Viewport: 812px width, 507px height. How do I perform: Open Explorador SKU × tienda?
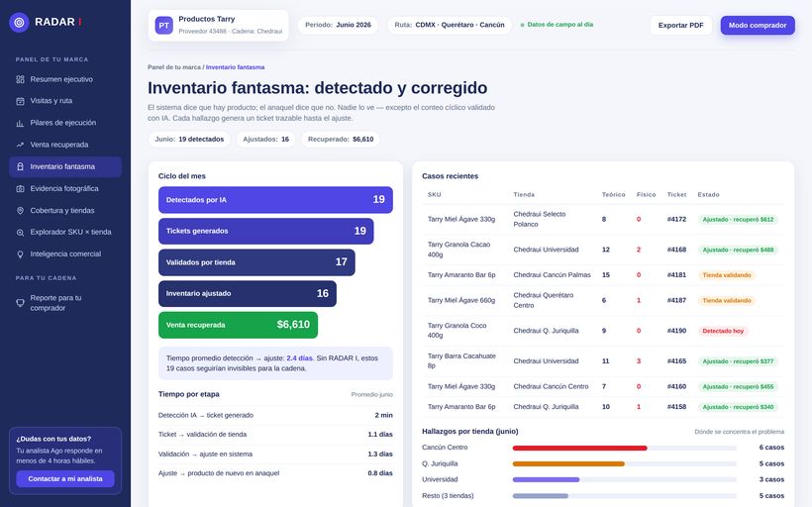click(65, 232)
